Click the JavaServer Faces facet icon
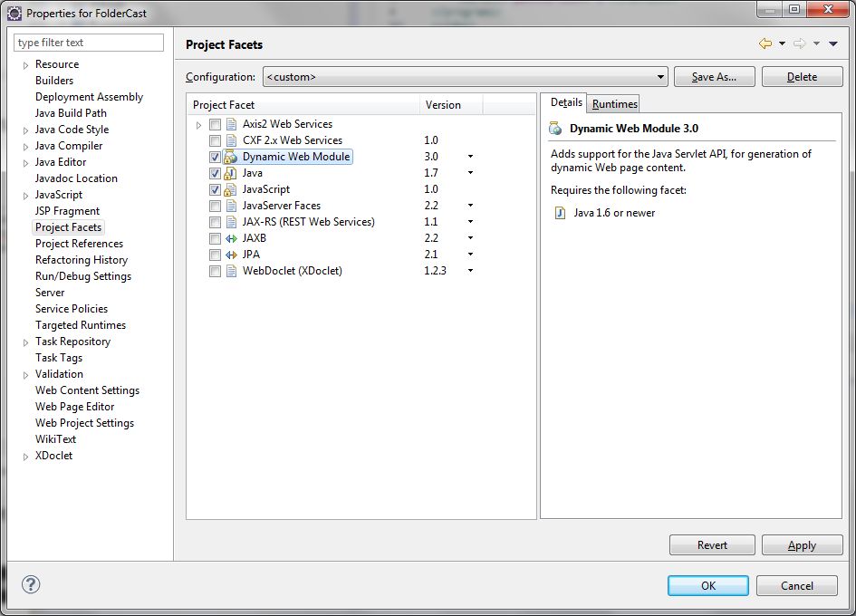Image resolution: width=856 pixels, height=616 pixels. (x=232, y=206)
